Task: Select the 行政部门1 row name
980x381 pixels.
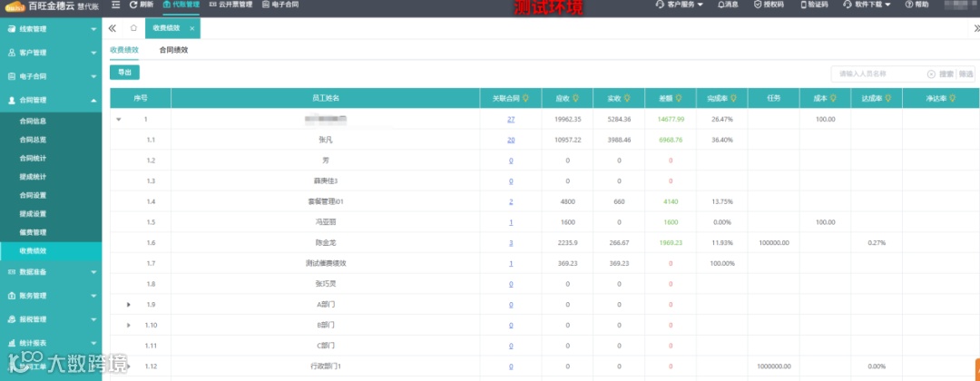Action: coord(326,366)
